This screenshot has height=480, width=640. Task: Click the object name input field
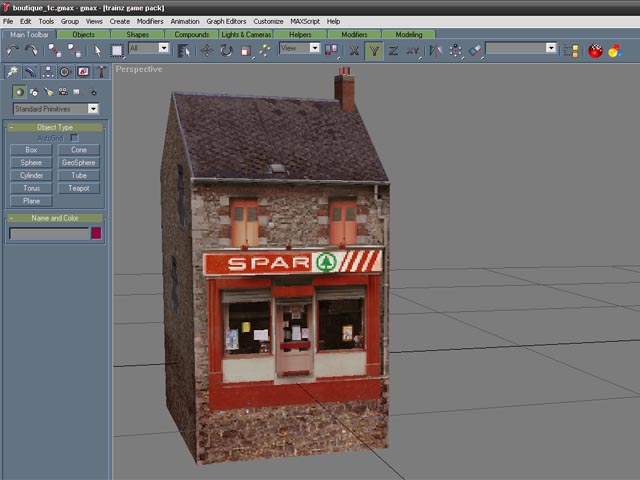click(x=49, y=233)
